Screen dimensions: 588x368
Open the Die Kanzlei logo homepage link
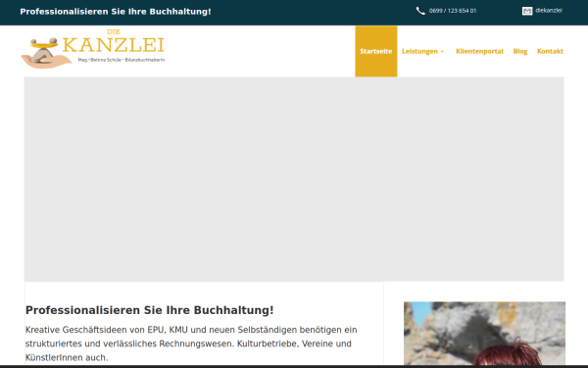click(93, 49)
